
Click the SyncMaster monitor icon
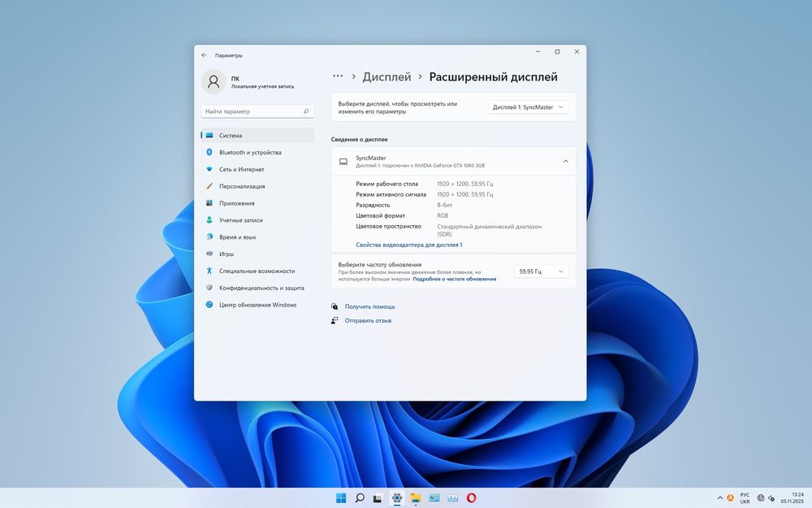tap(343, 162)
